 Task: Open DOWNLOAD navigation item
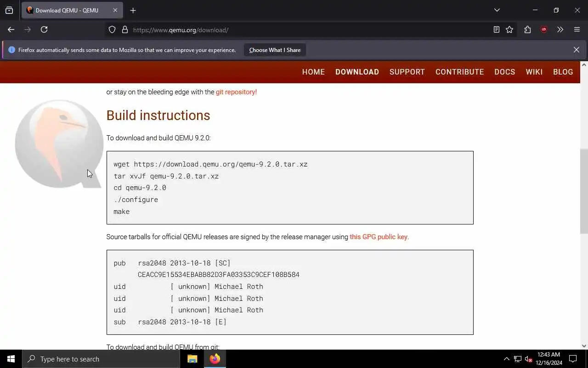coord(357,72)
